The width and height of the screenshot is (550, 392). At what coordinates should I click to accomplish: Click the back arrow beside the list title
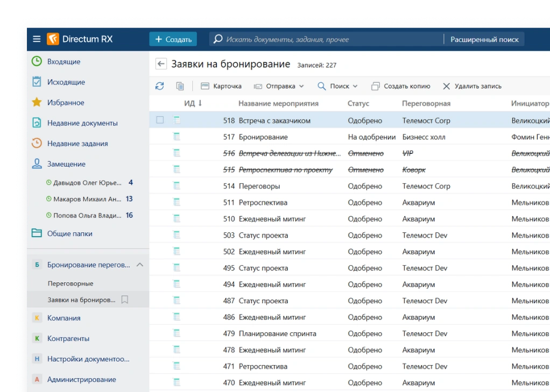(x=160, y=65)
